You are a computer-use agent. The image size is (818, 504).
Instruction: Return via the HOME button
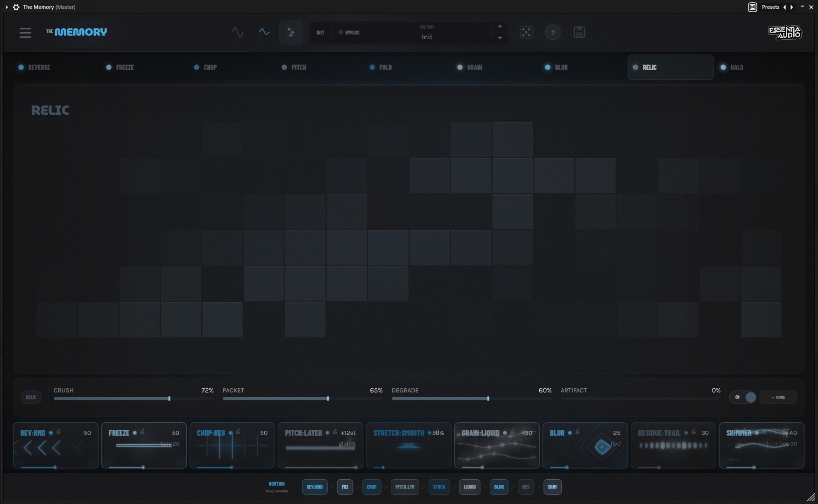[778, 397]
